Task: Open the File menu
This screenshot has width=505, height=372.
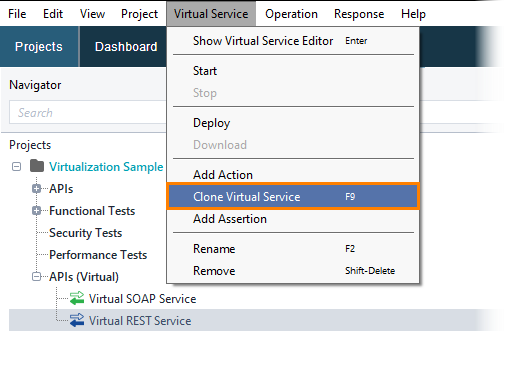Action: pyautogui.click(x=17, y=14)
